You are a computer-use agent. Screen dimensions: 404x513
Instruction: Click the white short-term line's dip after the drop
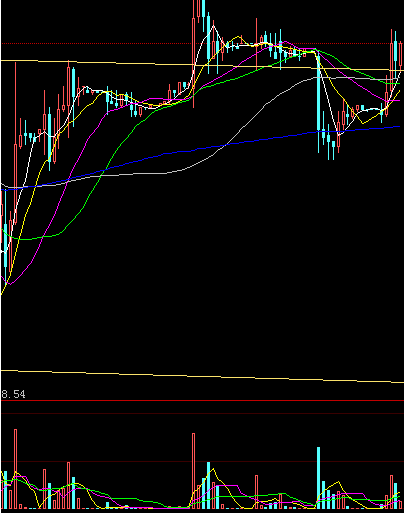339,135
